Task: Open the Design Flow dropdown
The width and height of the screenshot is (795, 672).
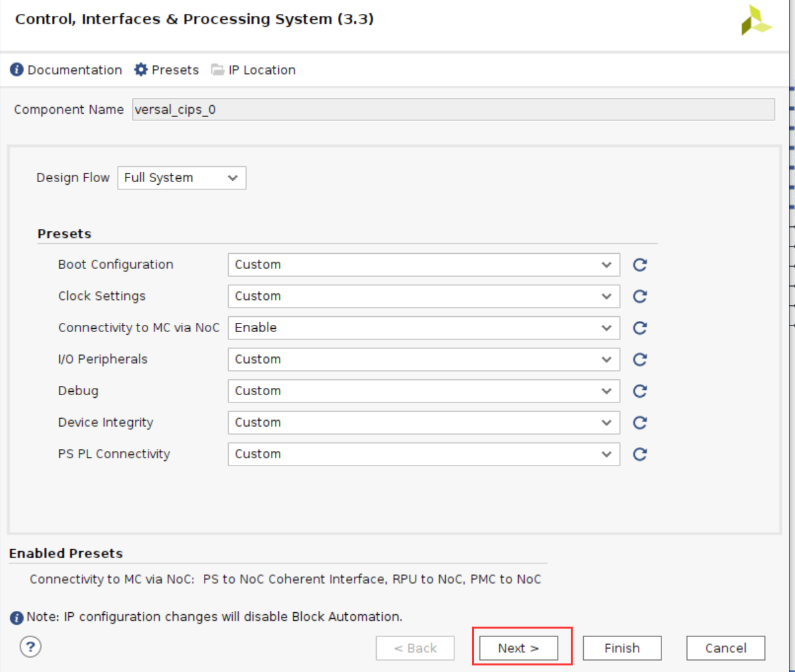Action: (x=182, y=178)
